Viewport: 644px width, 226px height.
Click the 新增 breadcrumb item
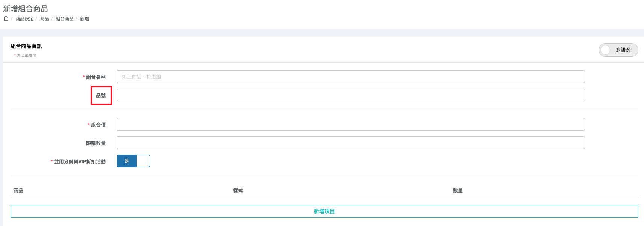[85, 19]
